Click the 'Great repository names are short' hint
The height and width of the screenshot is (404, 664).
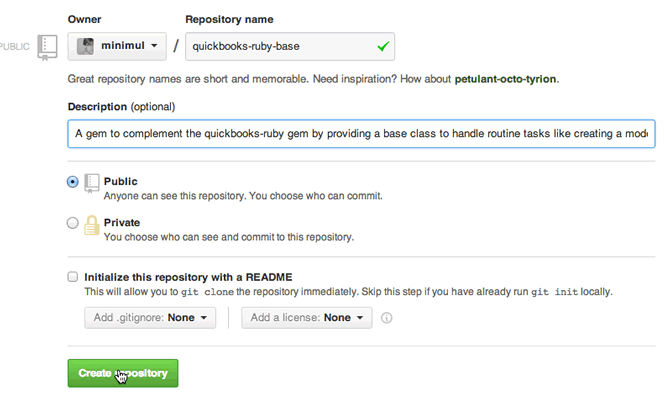313,79
